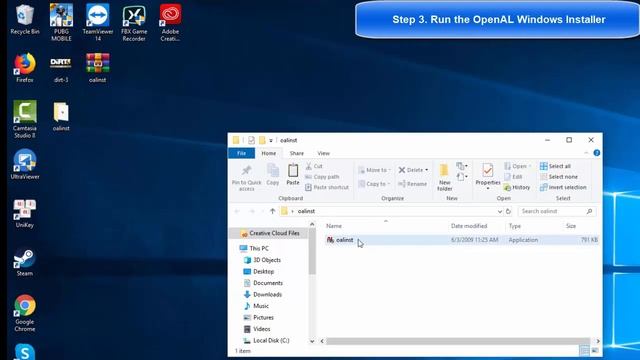Switch to details view in status bar
This screenshot has width=640, height=360.
pyautogui.click(x=584, y=351)
